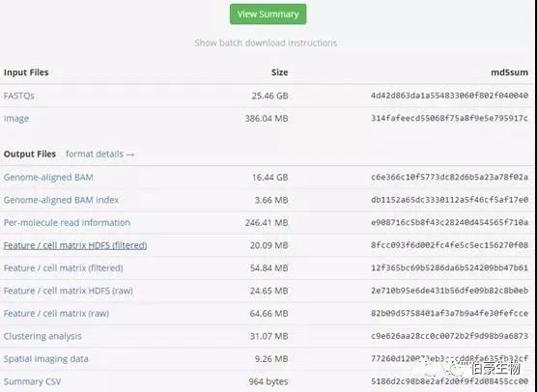Click the green View Summary button

268,14
